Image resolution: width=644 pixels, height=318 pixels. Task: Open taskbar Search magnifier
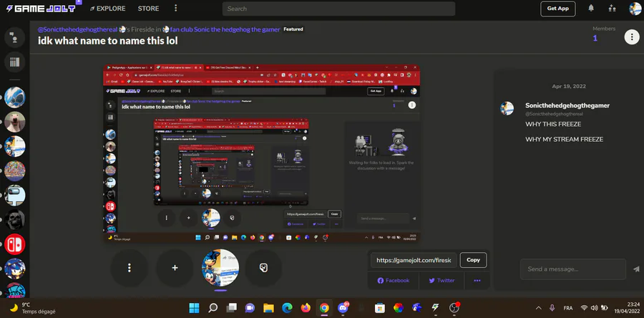[x=213, y=308]
